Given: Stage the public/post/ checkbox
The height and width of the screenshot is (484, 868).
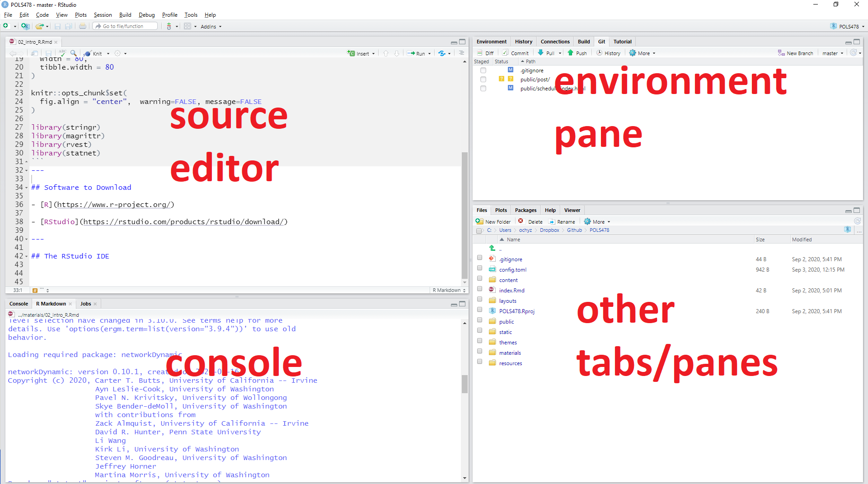Looking at the screenshot, I should (x=483, y=80).
